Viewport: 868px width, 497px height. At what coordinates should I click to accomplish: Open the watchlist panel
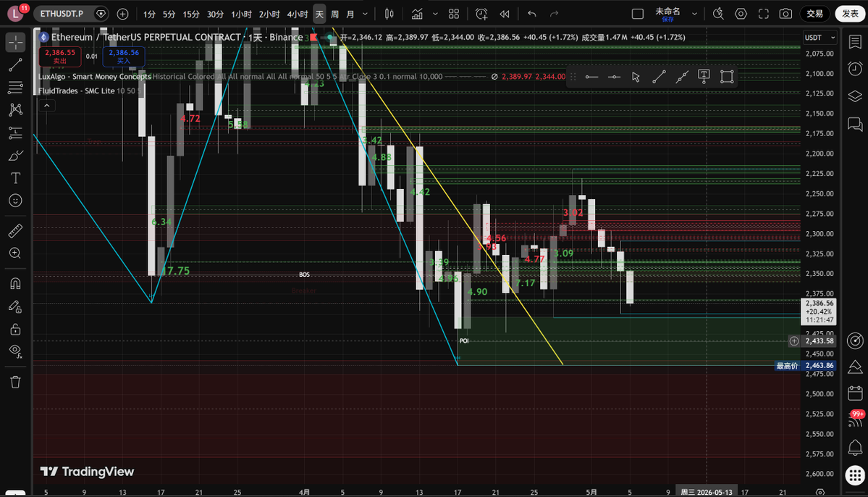855,41
